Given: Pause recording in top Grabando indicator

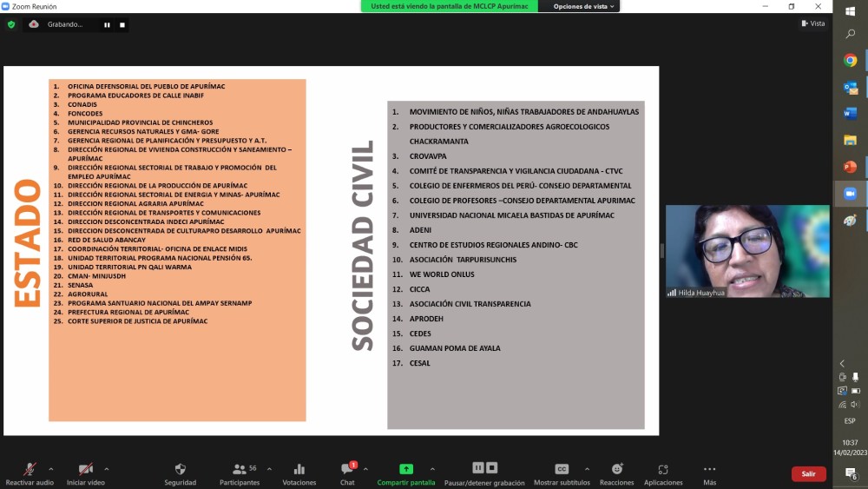Looking at the screenshot, I should point(108,24).
